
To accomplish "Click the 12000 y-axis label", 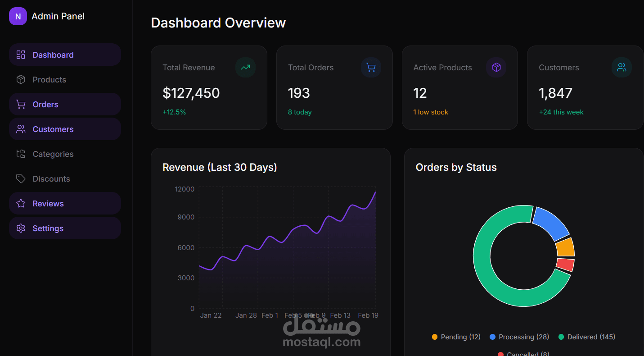I will click(185, 189).
